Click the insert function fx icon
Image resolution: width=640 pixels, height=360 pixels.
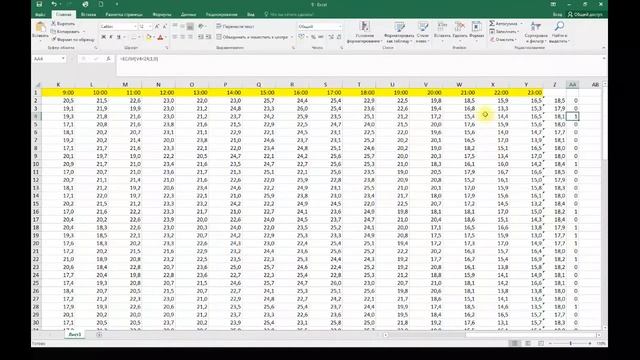click(108, 59)
